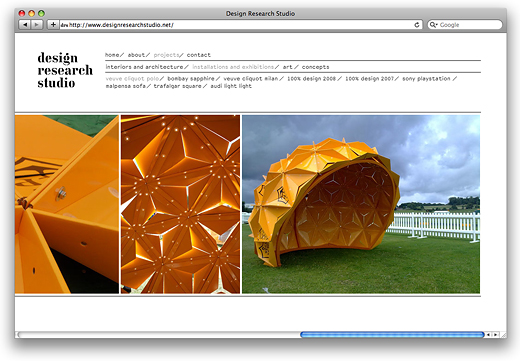The width and height of the screenshot is (520, 361).
Task: Click the design research studio logo
Action: 65,70
